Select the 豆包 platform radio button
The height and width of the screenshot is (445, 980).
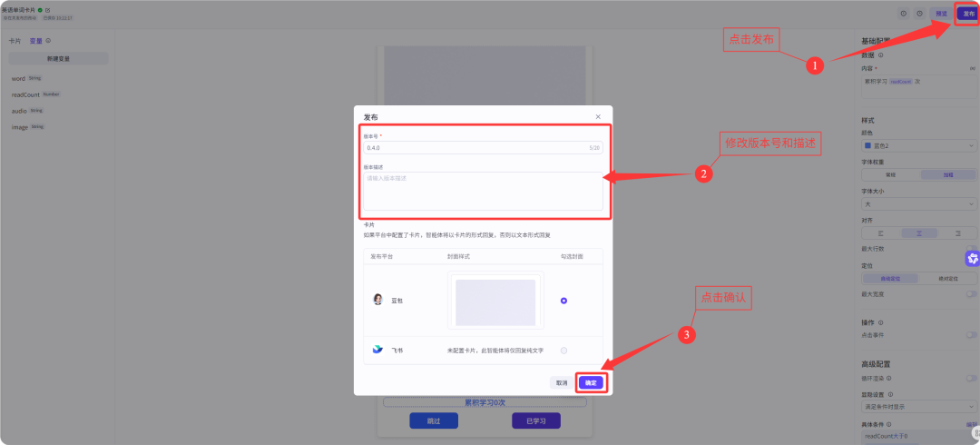[x=563, y=301]
